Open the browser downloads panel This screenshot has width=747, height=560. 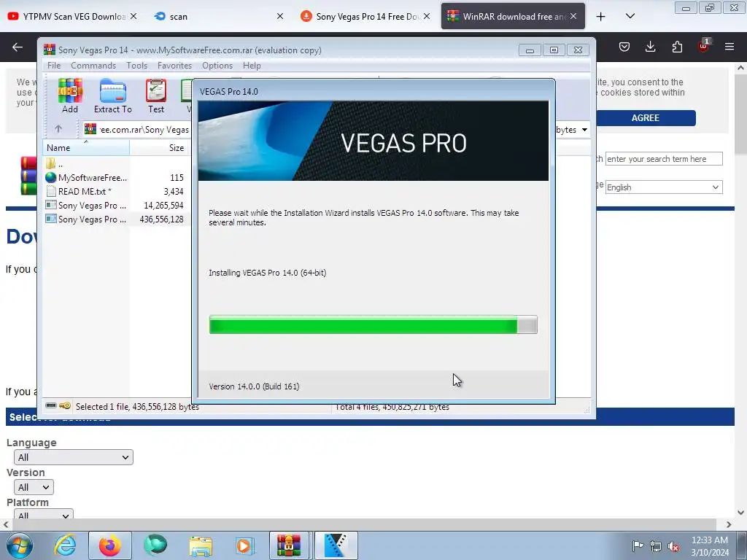point(650,47)
